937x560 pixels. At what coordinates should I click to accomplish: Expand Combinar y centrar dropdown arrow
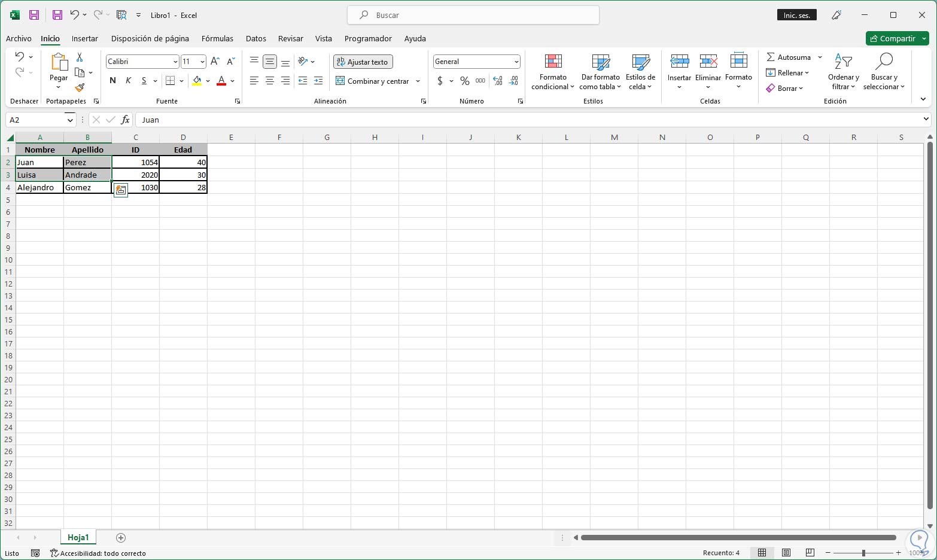click(x=418, y=81)
